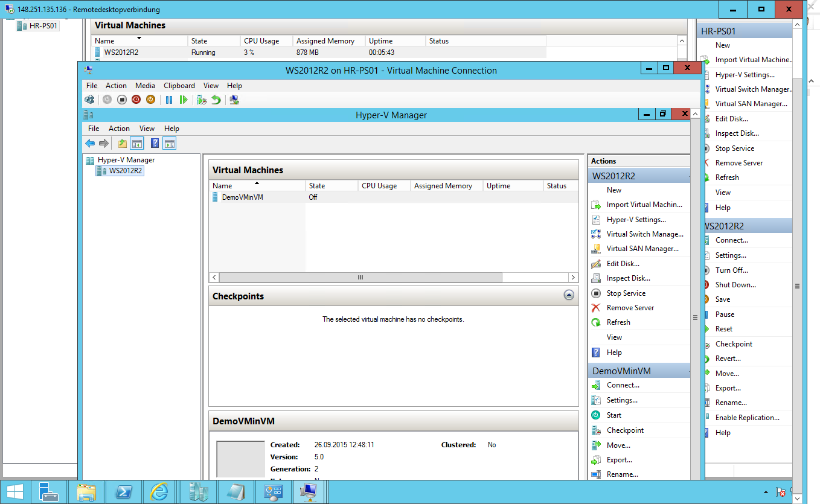
Task: Send Ctrl+Alt+Del via the VM Connection toolbar
Action: coord(90,100)
